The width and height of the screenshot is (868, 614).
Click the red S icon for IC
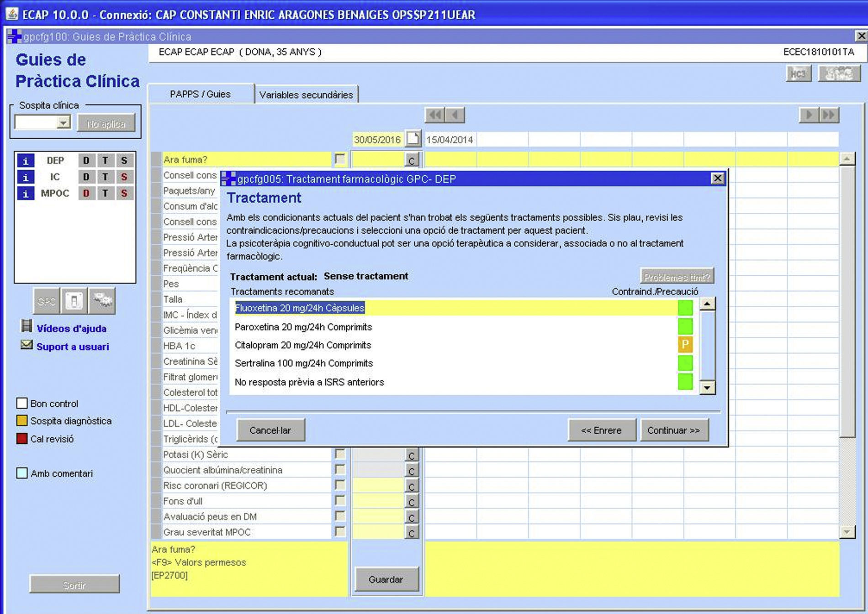(124, 177)
